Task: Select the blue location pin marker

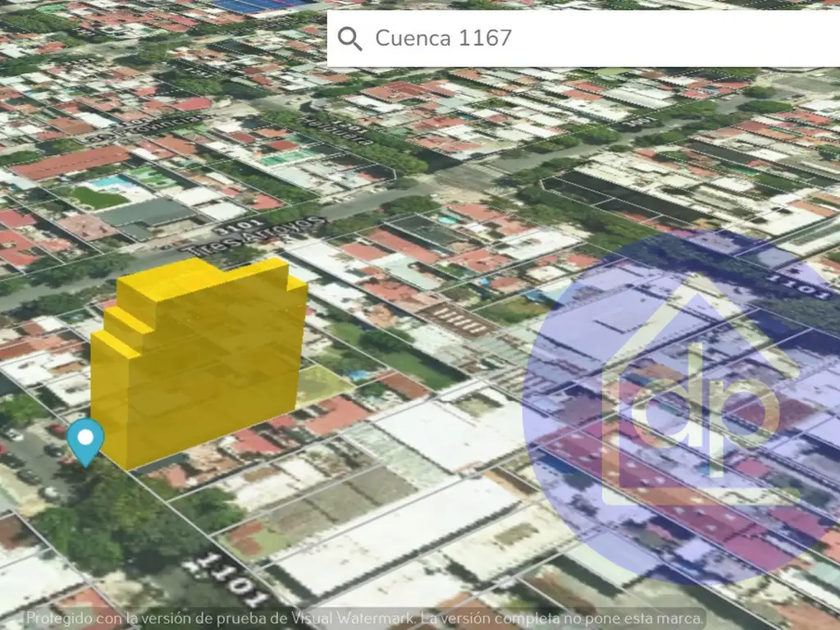Action: pyautogui.click(x=84, y=441)
